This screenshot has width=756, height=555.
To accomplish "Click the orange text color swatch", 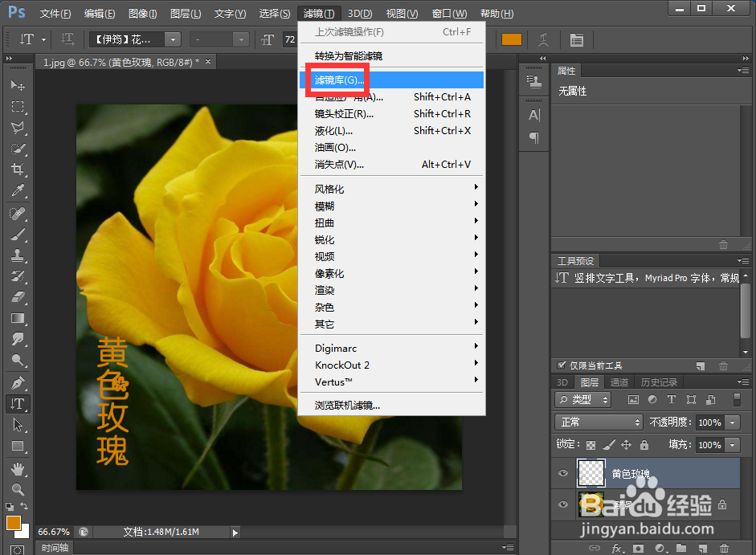I will (x=512, y=39).
